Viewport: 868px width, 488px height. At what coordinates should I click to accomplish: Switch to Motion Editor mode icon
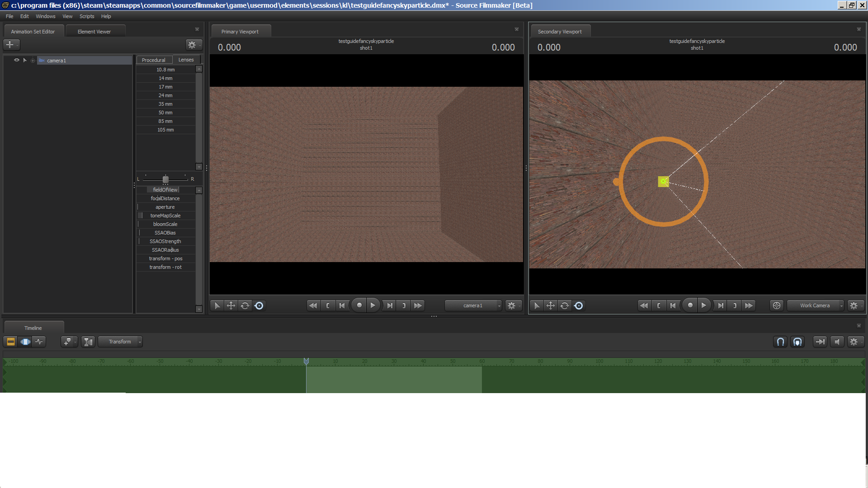pos(25,342)
